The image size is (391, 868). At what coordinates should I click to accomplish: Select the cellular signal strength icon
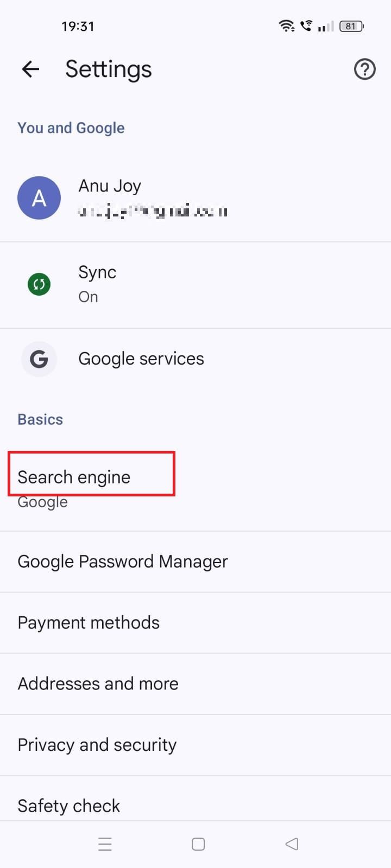point(326,26)
